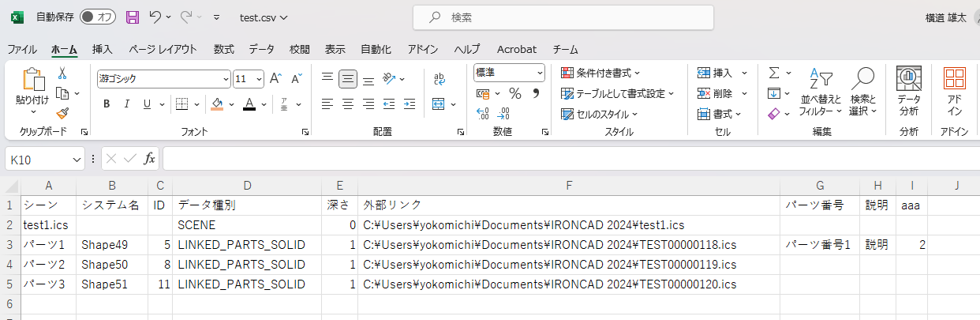The width and height of the screenshot is (980, 320).
Task: Switch to the 挿入 ribbon tab
Action: [x=103, y=49]
